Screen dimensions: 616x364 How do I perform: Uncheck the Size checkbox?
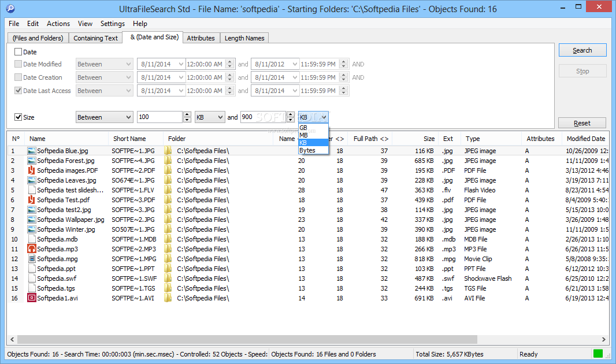click(18, 117)
